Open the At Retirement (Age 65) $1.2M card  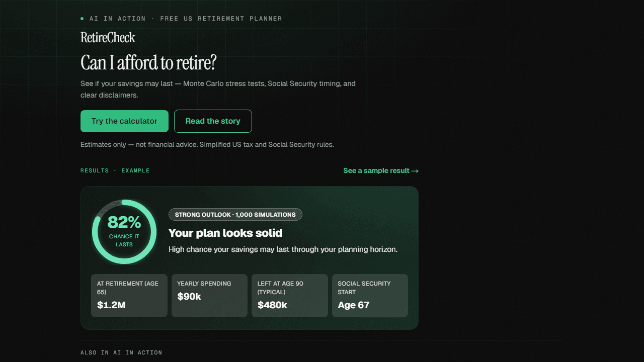(x=129, y=296)
